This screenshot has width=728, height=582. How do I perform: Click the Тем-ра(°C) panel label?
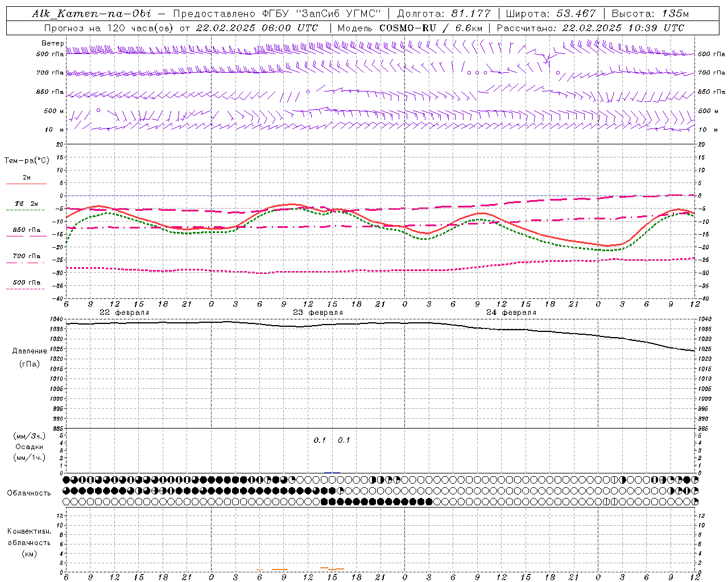click(27, 161)
